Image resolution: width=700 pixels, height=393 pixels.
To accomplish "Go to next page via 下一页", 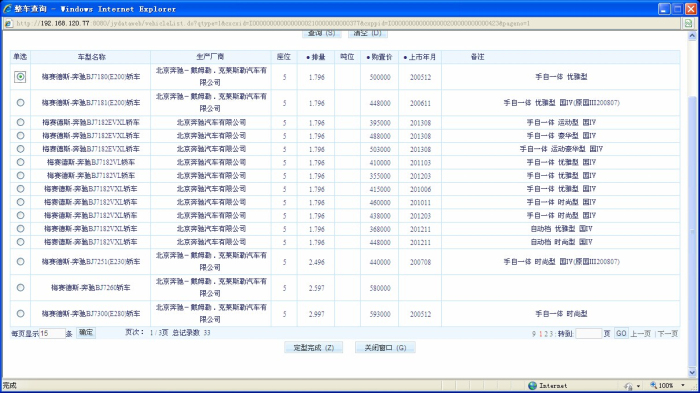I will (668, 334).
